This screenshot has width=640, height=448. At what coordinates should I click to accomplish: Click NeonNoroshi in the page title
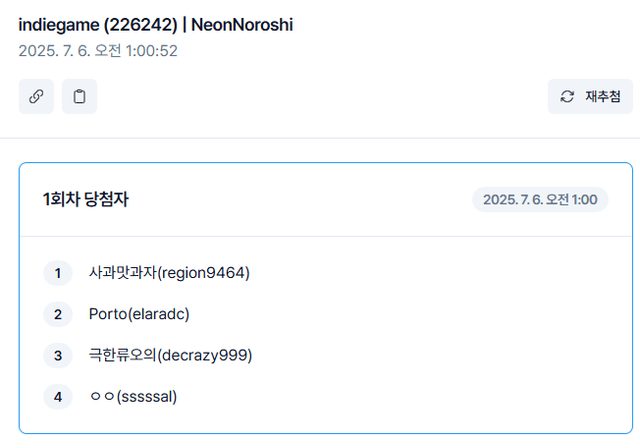242,24
